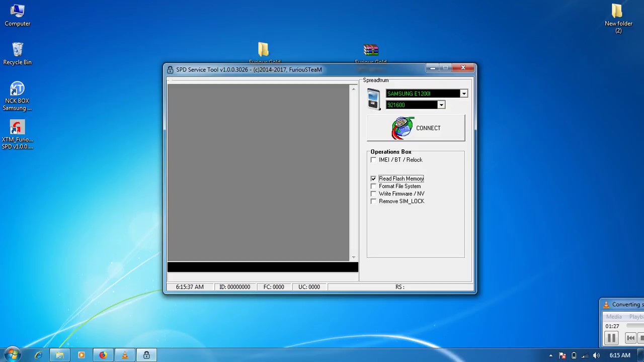Select the Computer desktop icon
The image size is (644, 362).
pyautogui.click(x=18, y=15)
